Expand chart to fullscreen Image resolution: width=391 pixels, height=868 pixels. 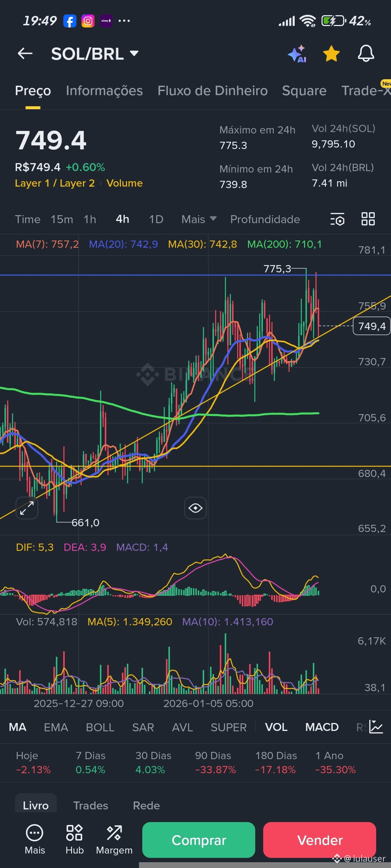coord(27,508)
